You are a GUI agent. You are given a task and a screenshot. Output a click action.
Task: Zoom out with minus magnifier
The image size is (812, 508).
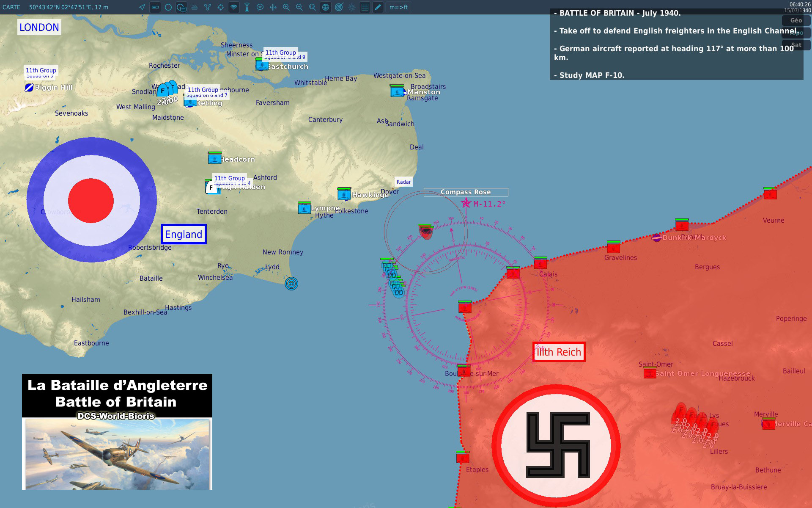pos(299,7)
